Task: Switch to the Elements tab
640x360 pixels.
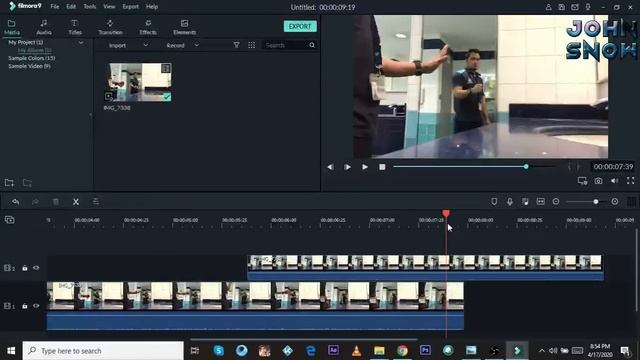Action: pos(184,27)
